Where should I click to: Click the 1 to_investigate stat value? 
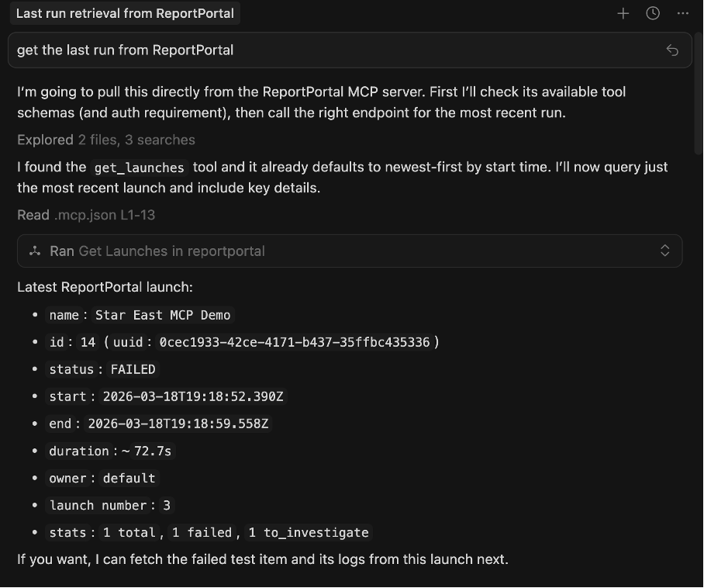point(309,532)
